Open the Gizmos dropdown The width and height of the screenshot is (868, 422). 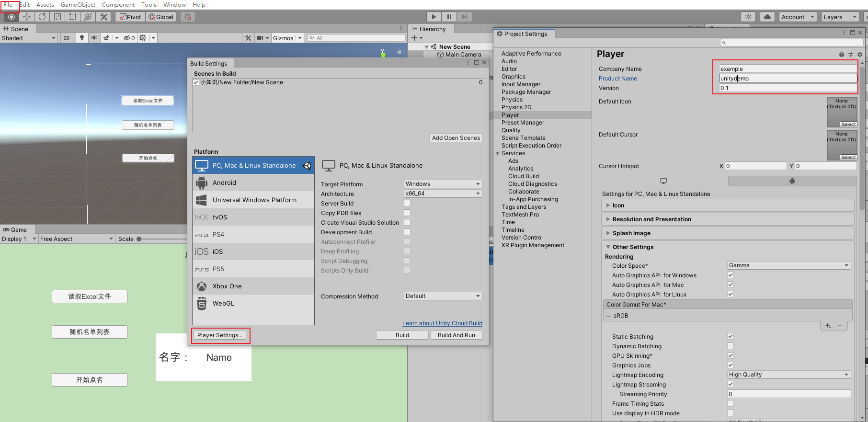point(287,38)
